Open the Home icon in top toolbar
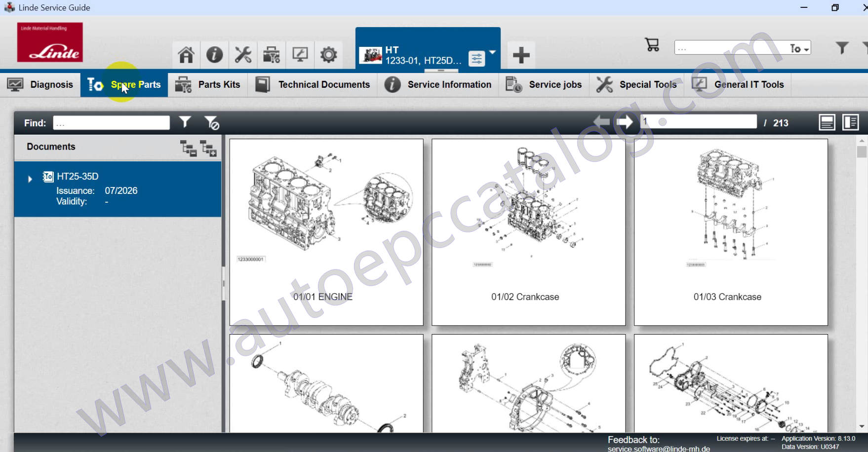 [186, 55]
